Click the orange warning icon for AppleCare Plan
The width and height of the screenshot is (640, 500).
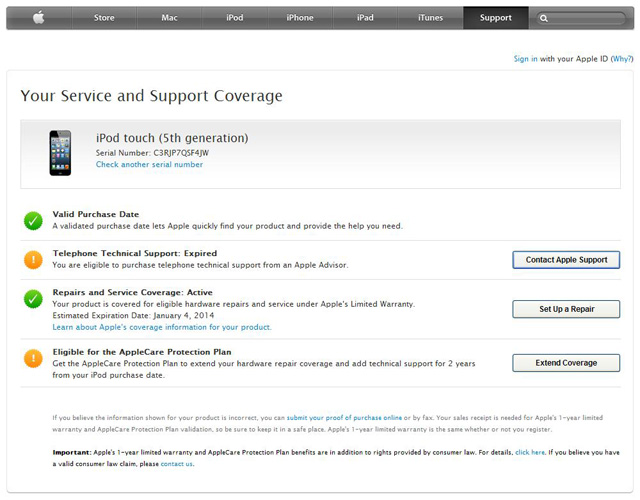(x=33, y=358)
